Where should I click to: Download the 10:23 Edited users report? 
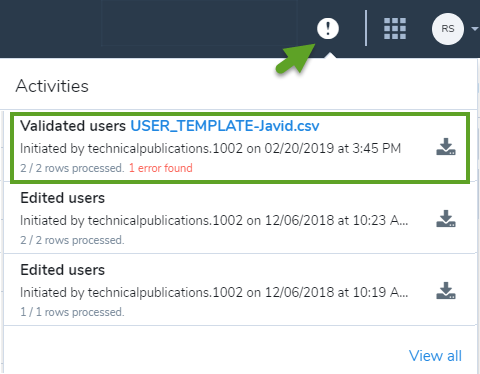pyautogui.click(x=446, y=219)
